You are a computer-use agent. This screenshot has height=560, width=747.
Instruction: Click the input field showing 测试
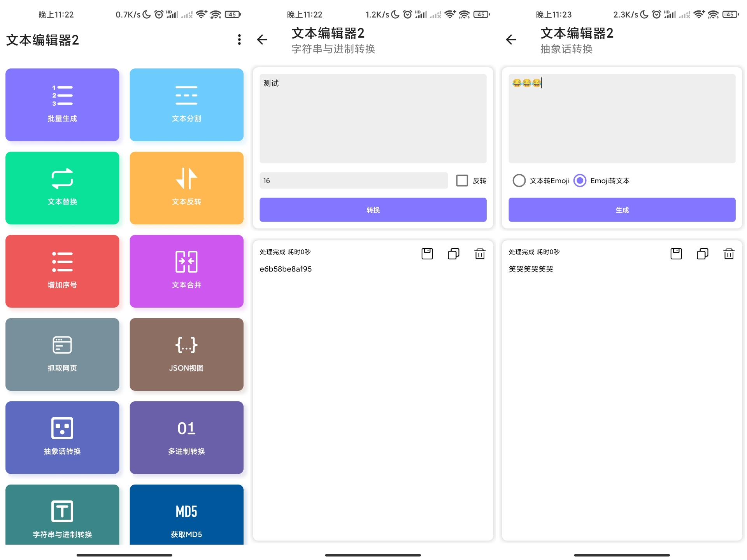[x=373, y=118]
